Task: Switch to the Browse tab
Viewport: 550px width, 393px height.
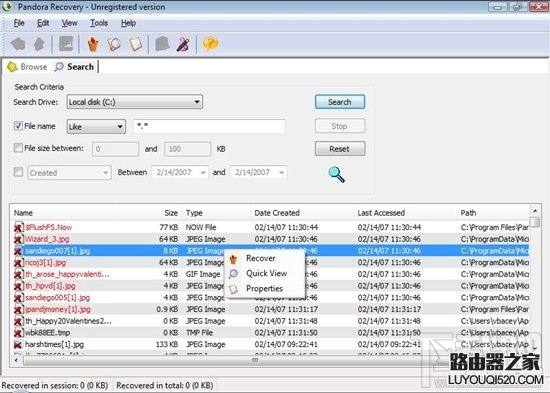Action: [27, 67]
